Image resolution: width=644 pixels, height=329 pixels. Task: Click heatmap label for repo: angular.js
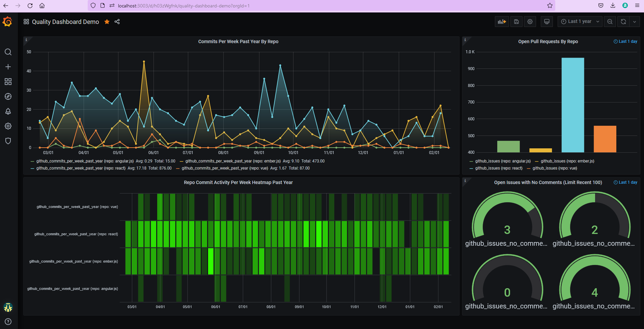pyautogui.click(x=73, y=289)
